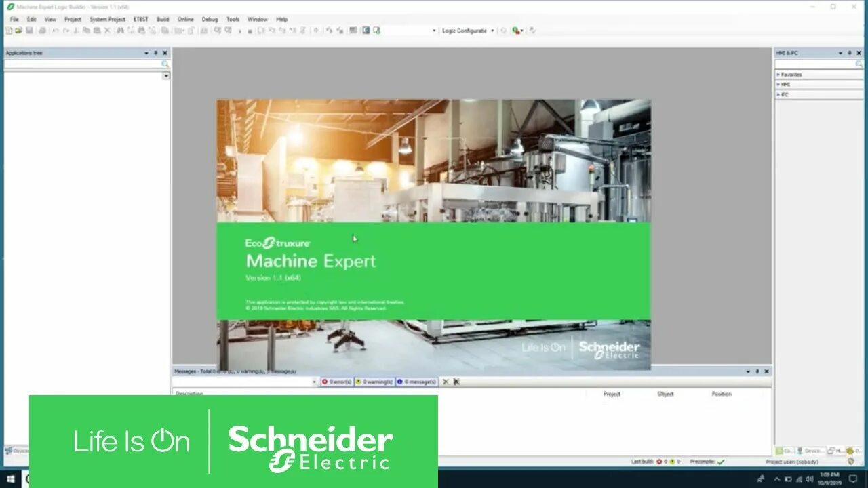Save the project with the Save icon
The image size is (868, 488).
click(x=30, y=30)
